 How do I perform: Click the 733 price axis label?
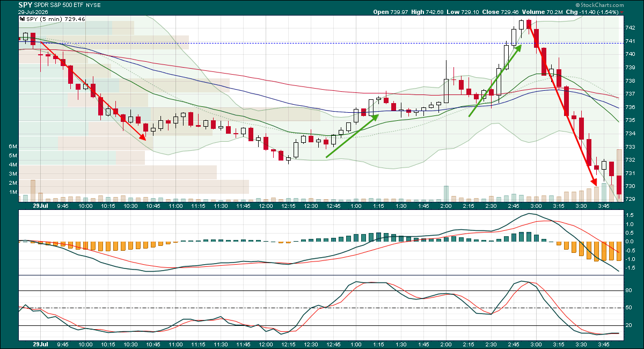(x=631, y=147)
